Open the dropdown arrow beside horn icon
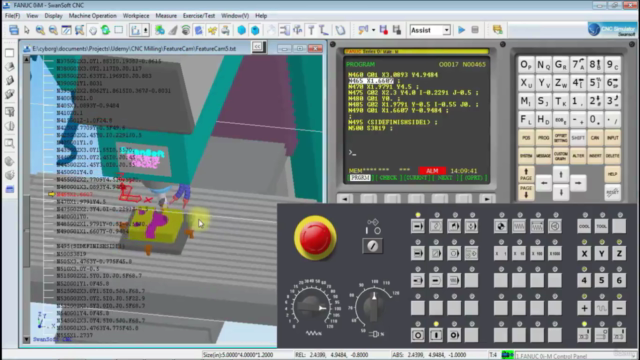 [x=373, y=30]
